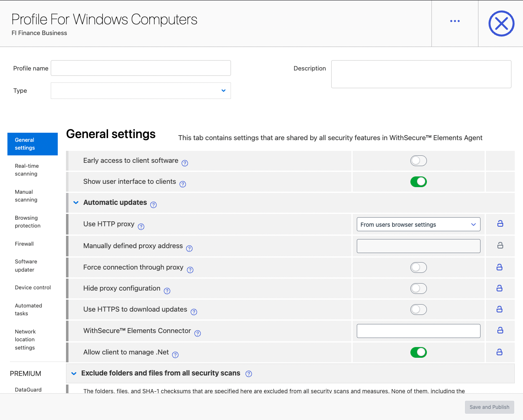Enable Use HTTPS to download updates
This screenshot has width=523, height=420.
(x=418, y=309)
